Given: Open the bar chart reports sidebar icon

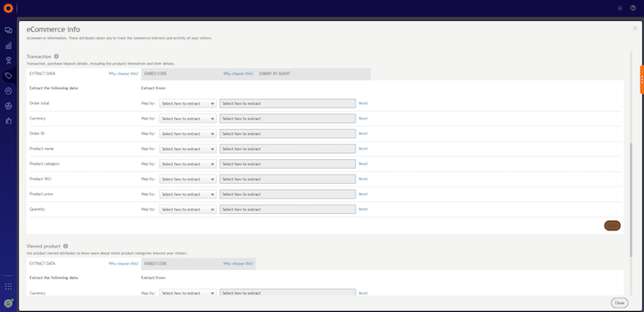Looking at the screenshot, I should tap(9, 46).
